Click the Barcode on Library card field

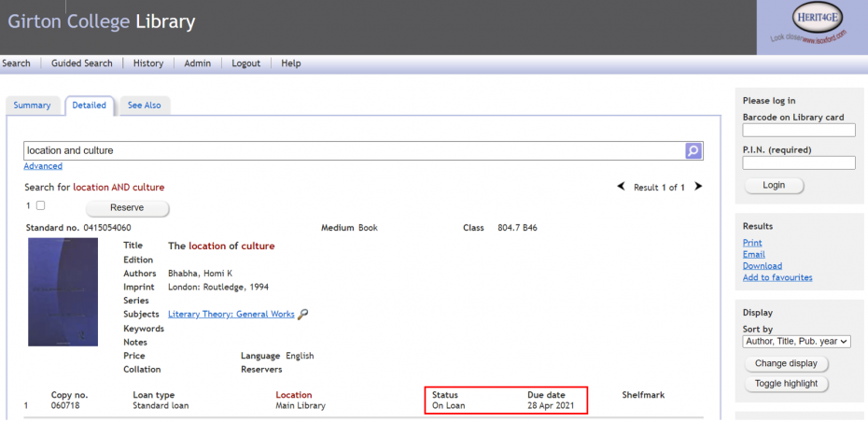point(798,131)
